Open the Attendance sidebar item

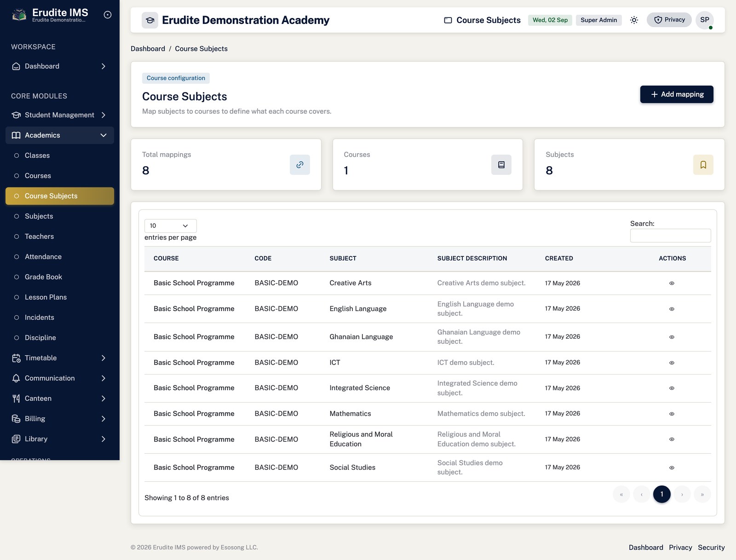click(60, 257)
